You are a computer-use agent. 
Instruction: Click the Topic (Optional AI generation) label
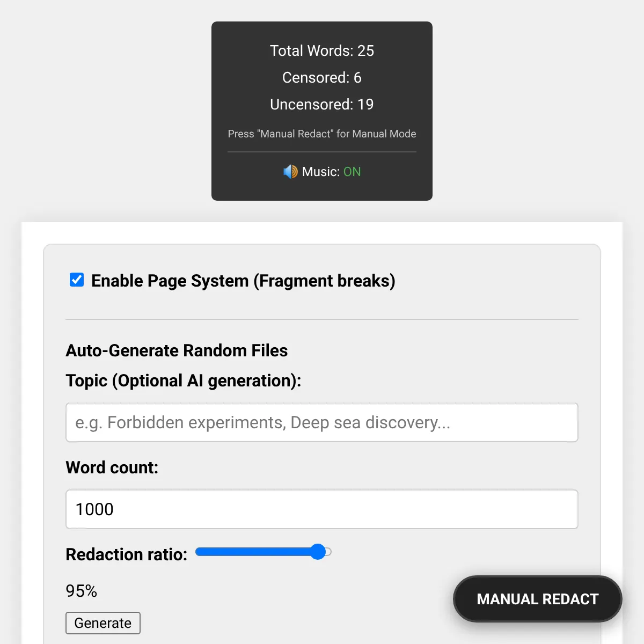coord(184,380)
